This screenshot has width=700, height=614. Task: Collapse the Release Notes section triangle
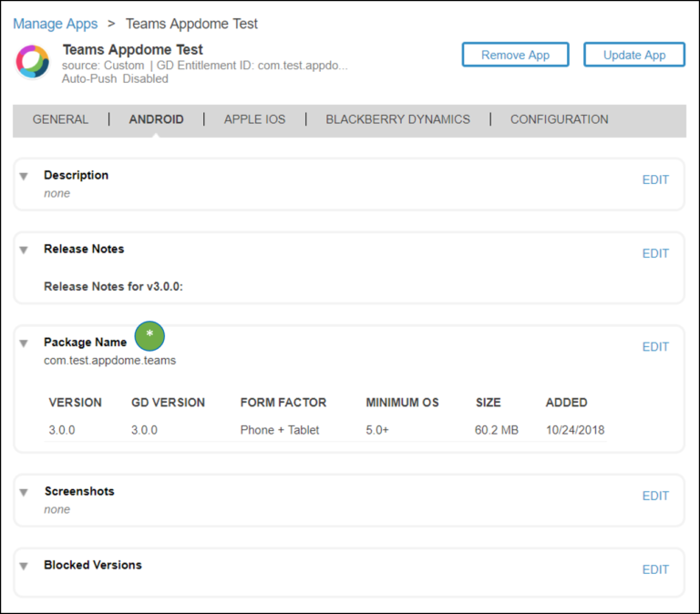[x=24, y=250]
